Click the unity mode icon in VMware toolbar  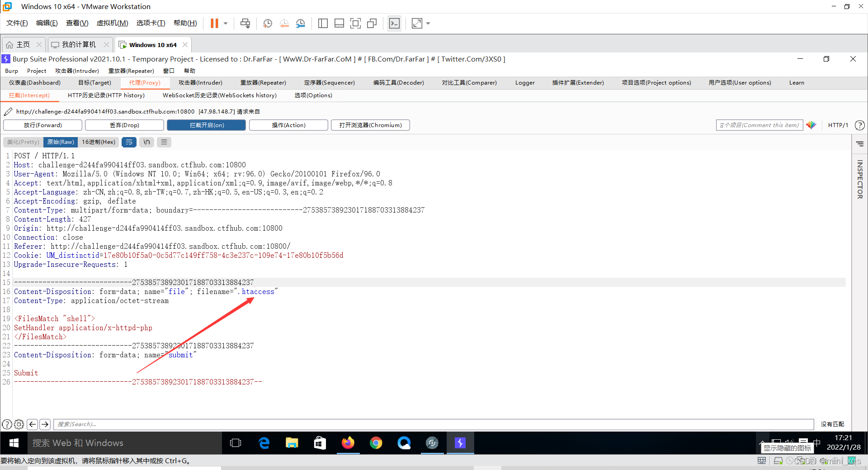click(x=372, y=23)
